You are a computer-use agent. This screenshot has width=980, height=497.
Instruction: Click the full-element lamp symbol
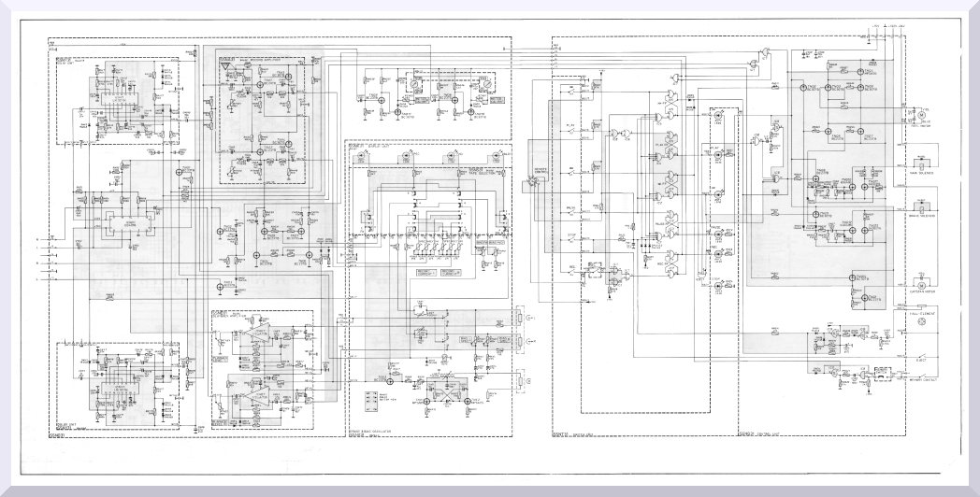[x=921, y=321]
